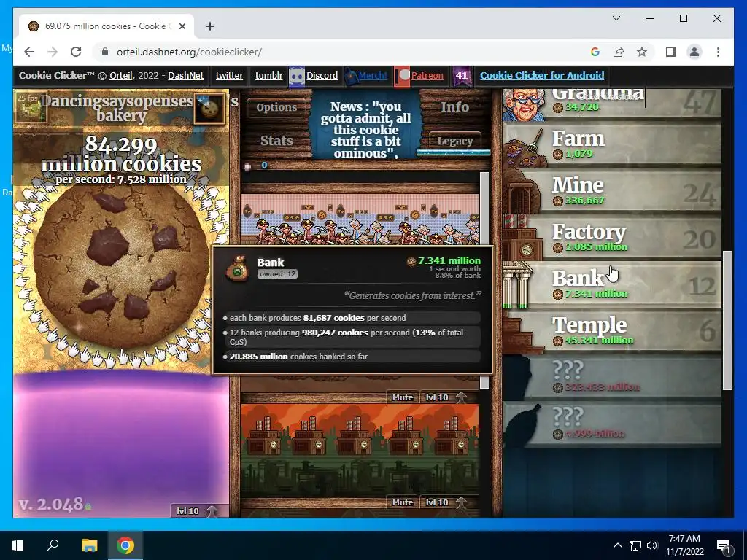Open the Options menu
This screenshot has width=747, height=560.
tap(276, 107)
